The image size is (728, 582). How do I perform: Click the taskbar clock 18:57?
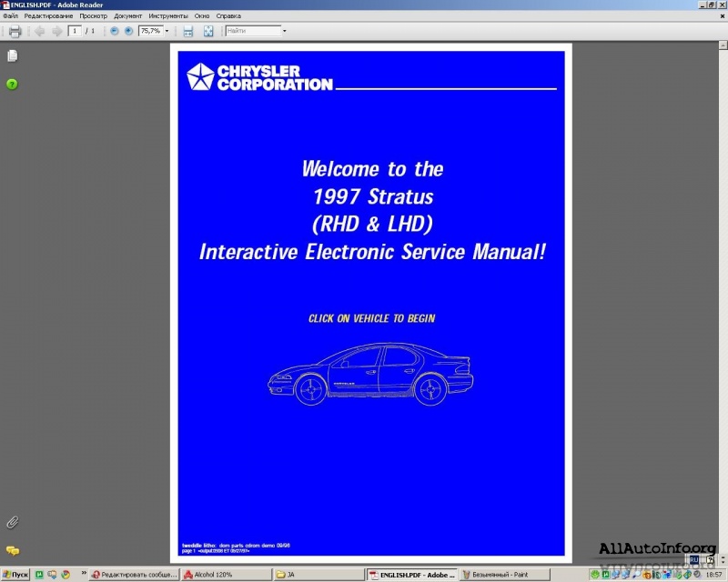pyautogui.click(x=713, y=575)
